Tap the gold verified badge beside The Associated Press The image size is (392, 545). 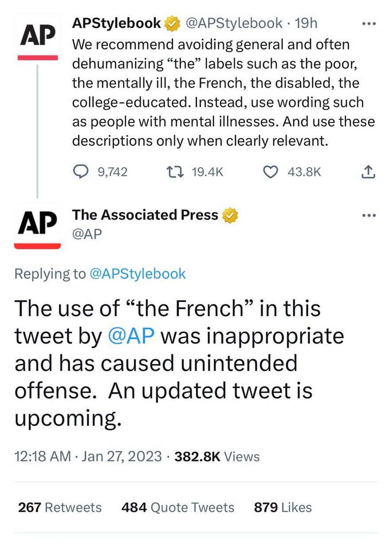coord(230,215)
